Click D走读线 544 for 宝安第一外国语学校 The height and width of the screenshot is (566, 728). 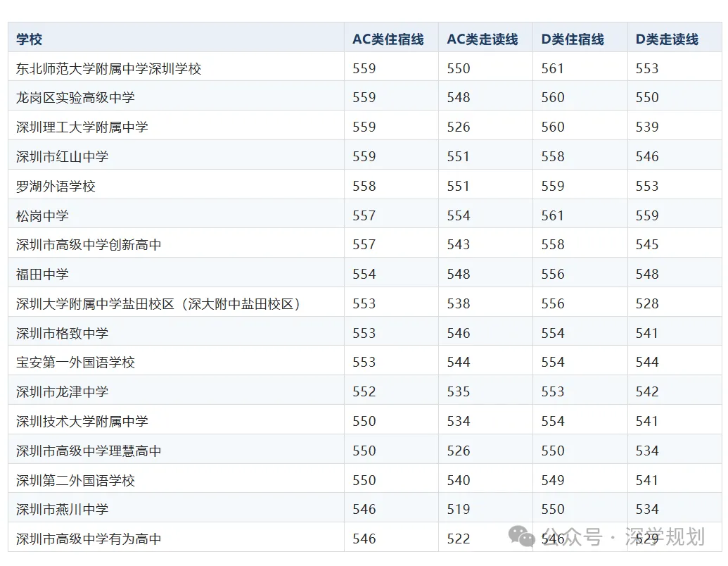point(647,362)
